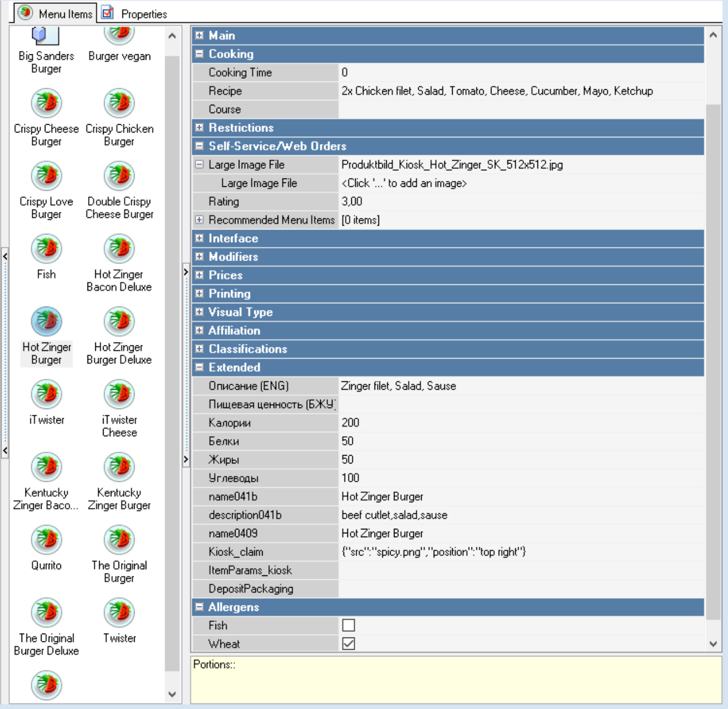The height and width of the screenshot is (709, 728).
Task: Click properties grid scroll down arrow
Action: pos(713,644)
